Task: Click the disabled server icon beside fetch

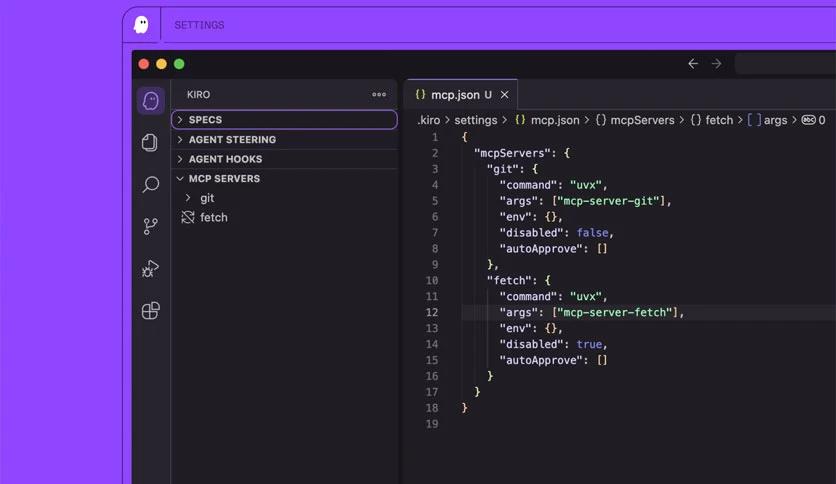Action: pyautogui.click(x=188, y=217)
